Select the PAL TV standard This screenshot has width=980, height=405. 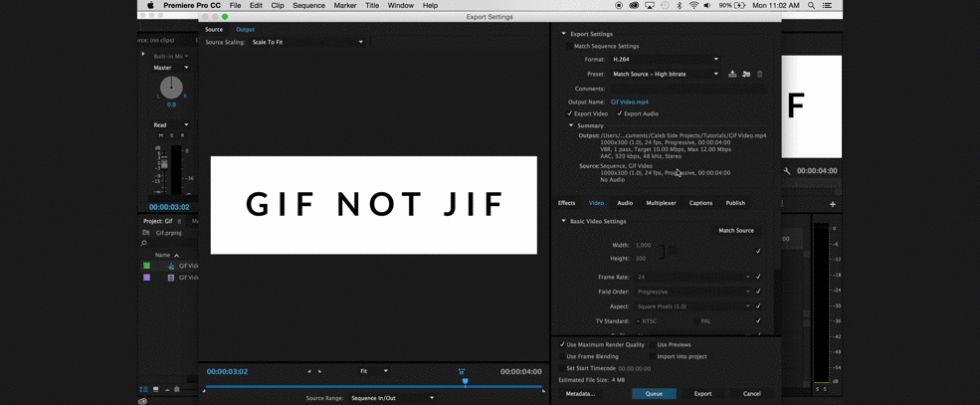click(x=696, y=321)
